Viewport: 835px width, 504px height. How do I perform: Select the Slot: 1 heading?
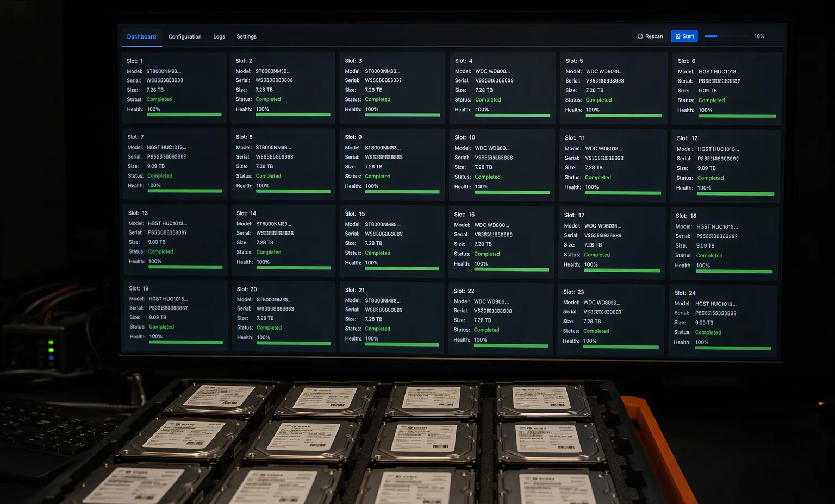(135, 61)
